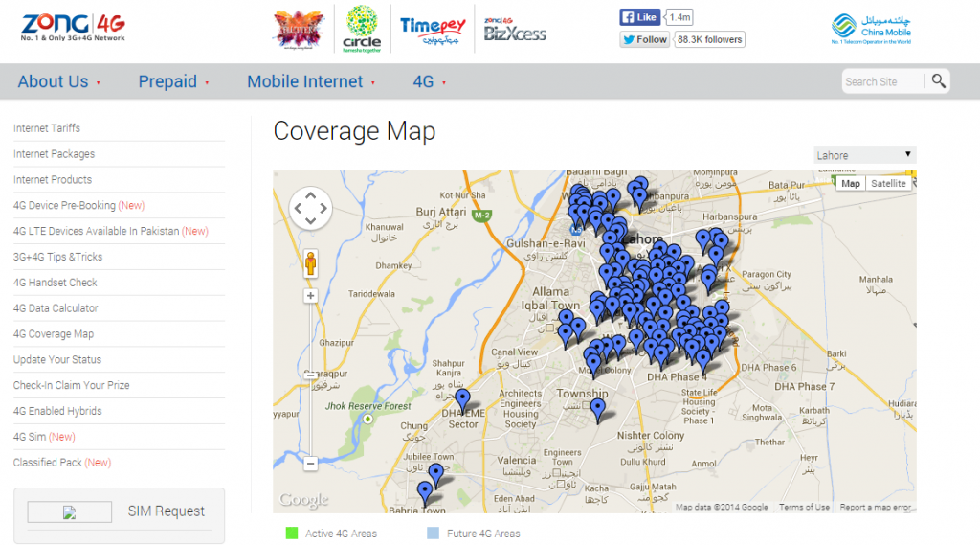Click the 88.3K followers count

point(709,39)
